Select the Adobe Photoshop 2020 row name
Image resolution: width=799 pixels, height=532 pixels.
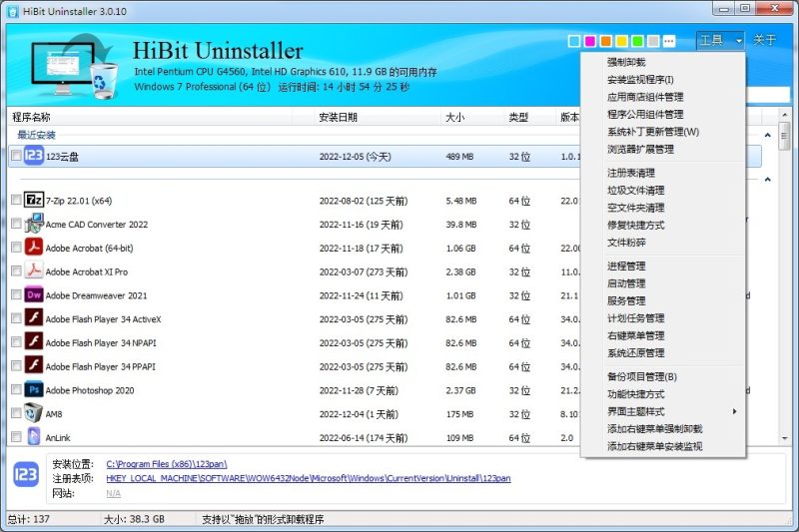point(90,390)
